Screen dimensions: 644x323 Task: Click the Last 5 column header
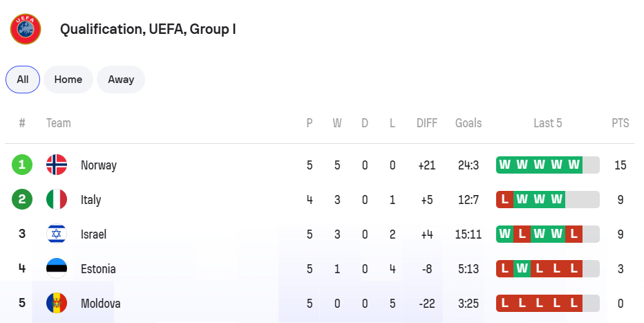click(x=548, y=123)
